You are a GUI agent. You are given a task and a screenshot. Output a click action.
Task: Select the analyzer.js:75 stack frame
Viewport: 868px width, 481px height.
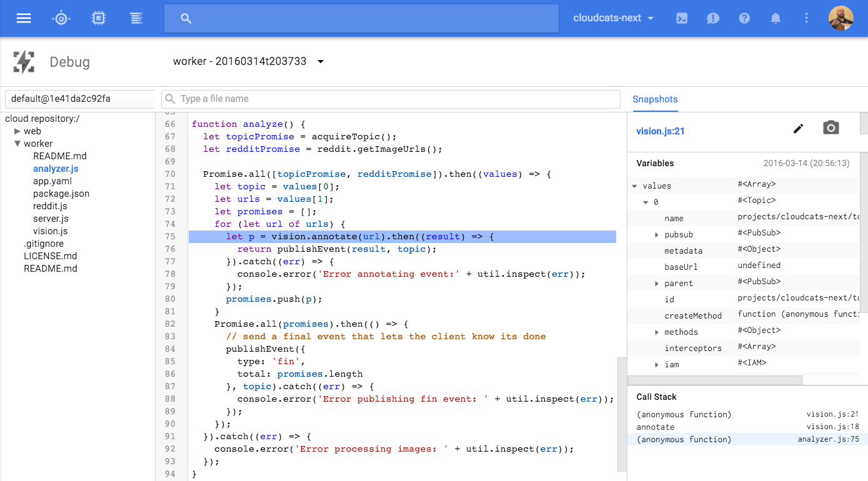[747, 439]
